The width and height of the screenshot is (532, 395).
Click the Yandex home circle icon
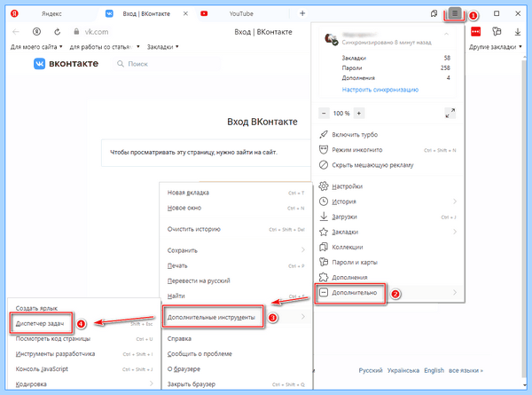36,32
